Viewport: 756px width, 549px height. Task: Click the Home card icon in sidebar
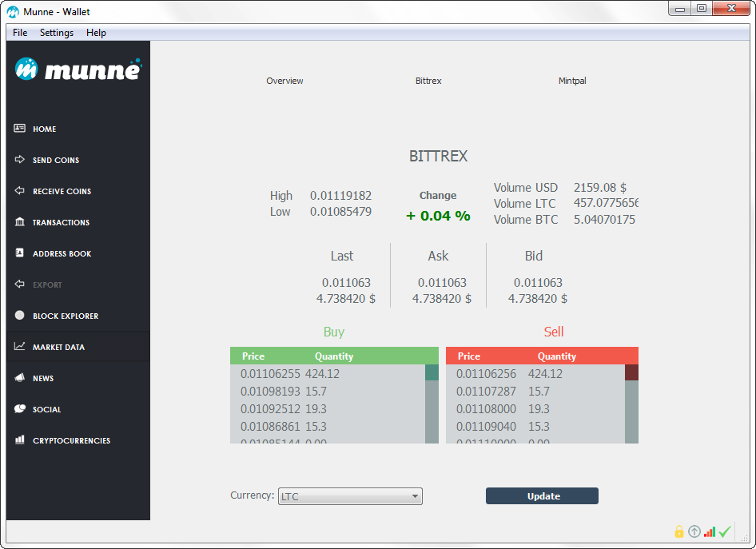(x=19, y=128)
